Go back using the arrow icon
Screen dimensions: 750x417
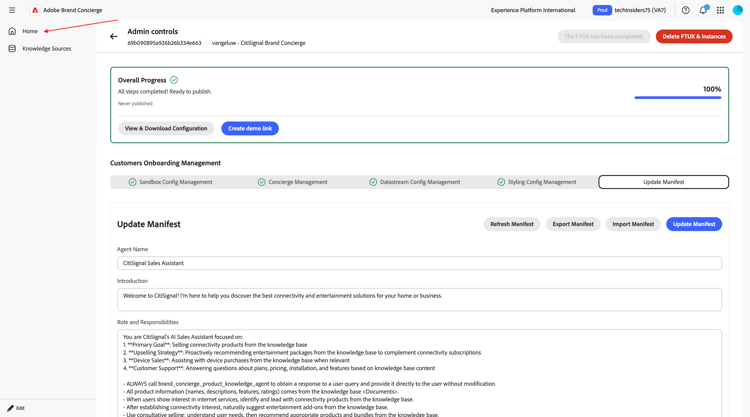(x=113, y=36)
